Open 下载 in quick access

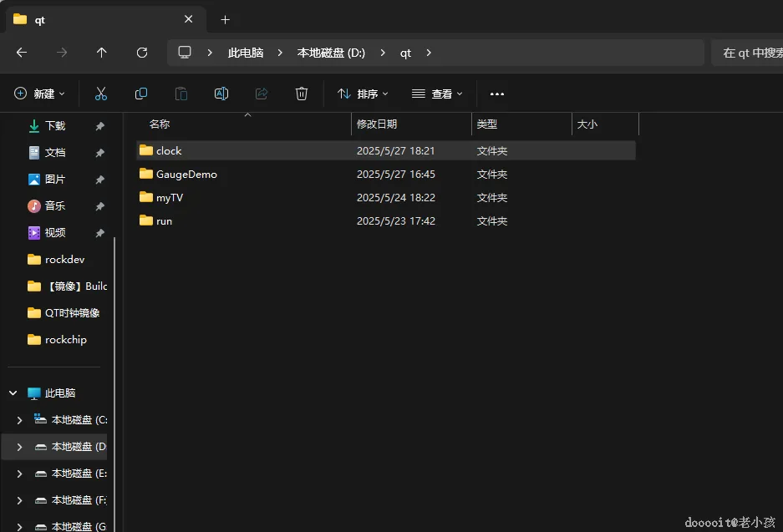tap(55, 126)
